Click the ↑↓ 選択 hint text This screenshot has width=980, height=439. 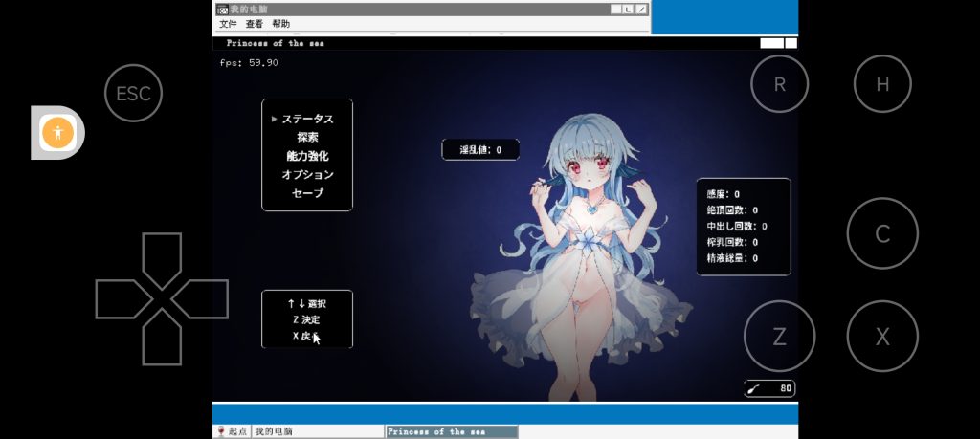click(x=307, y=304)
